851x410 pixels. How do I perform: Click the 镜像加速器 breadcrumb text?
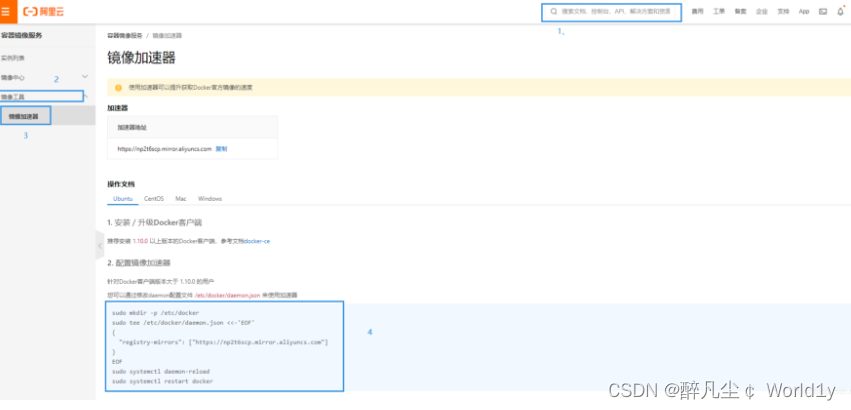167,35
